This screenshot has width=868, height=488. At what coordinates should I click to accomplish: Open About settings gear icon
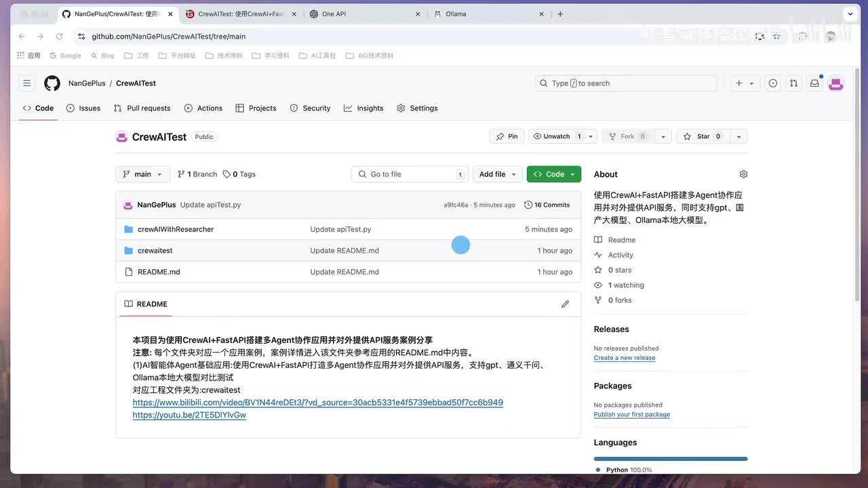pyautogui.click(x=743, y=174)
